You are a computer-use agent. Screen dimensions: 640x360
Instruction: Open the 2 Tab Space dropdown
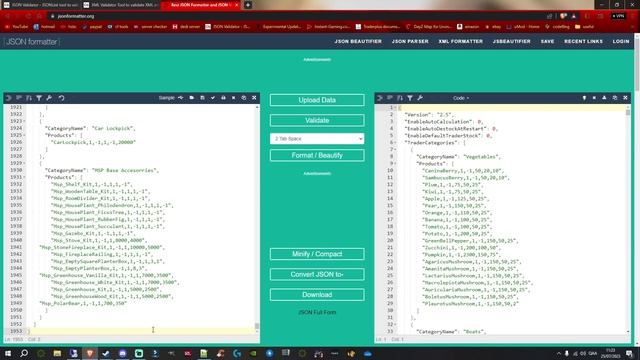(x=317, y=139)
